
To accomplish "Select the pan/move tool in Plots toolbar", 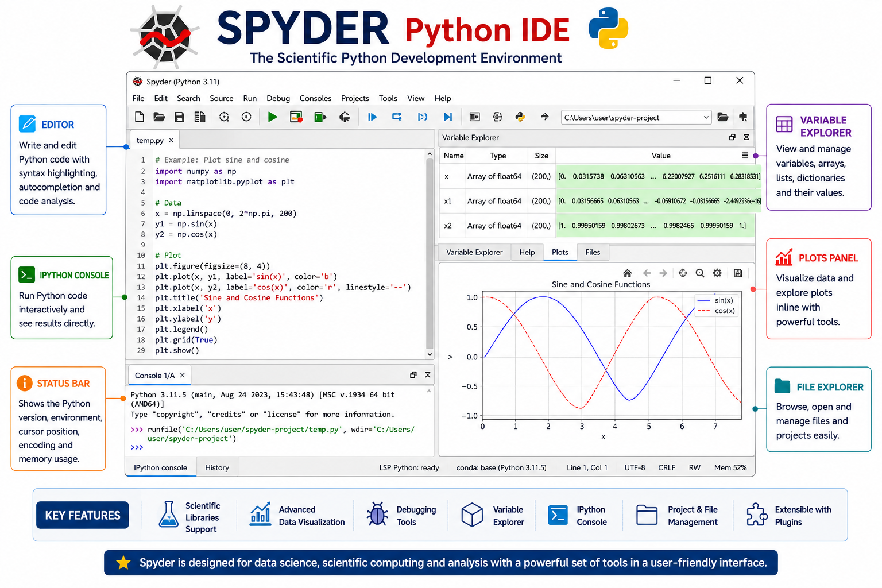I will pyautogui.click(x=683, y=273).
